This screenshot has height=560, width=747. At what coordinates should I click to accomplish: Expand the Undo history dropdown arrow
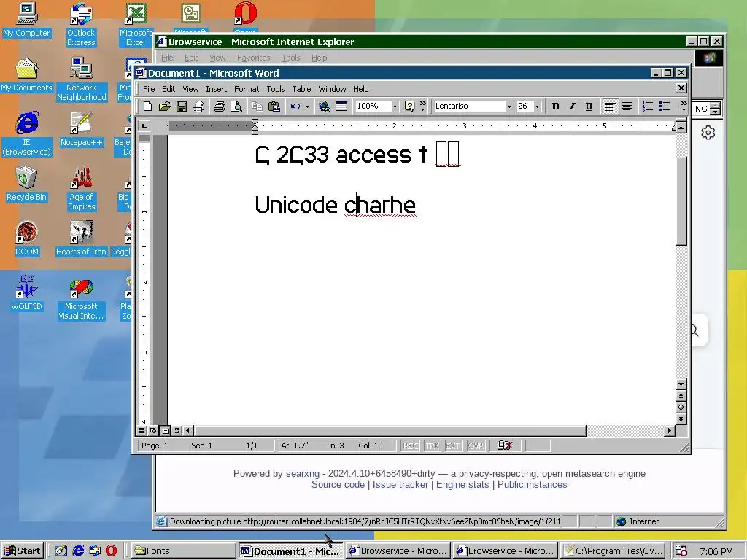coord(307,106)
